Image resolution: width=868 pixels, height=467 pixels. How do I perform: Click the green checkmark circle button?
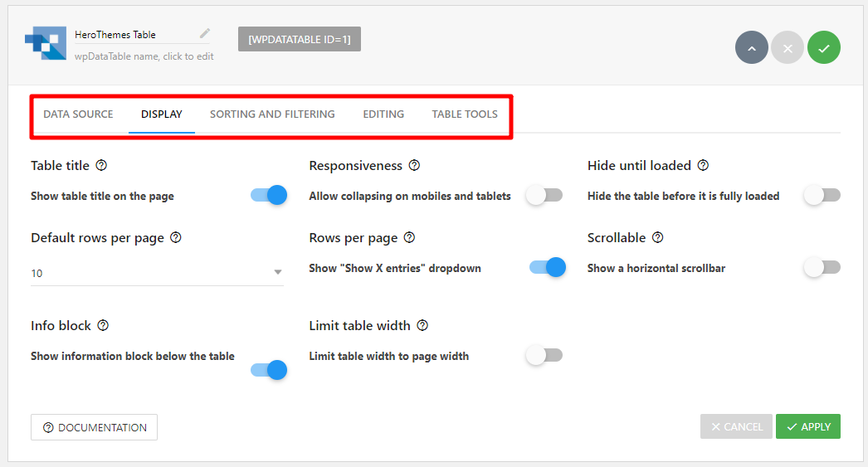(823, 48)
